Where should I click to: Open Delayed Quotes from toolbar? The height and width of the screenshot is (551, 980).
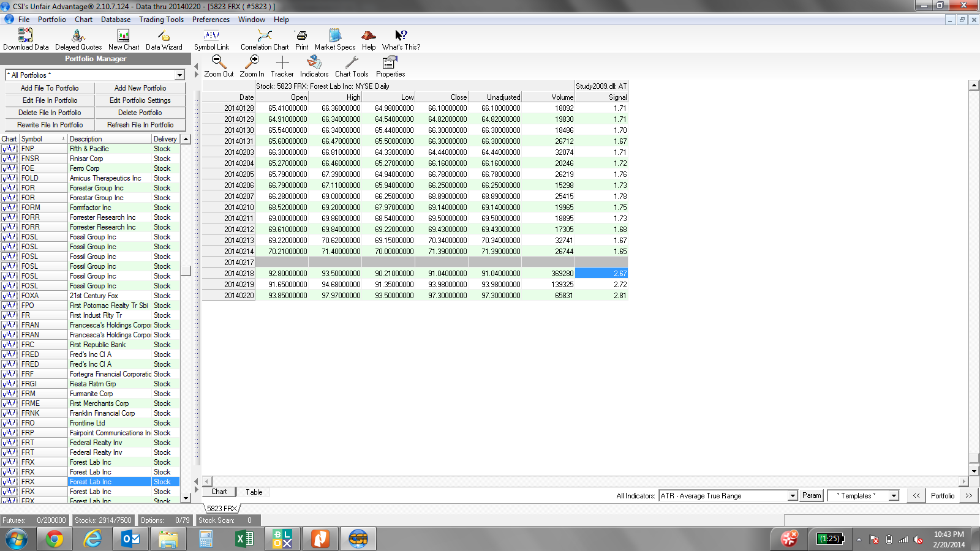(x=78, y=39)
